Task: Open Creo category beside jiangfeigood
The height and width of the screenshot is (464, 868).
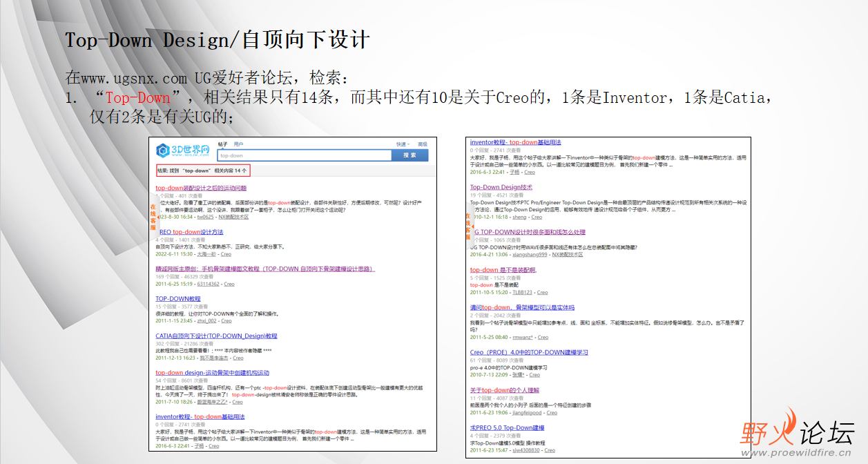Action: 552,413
